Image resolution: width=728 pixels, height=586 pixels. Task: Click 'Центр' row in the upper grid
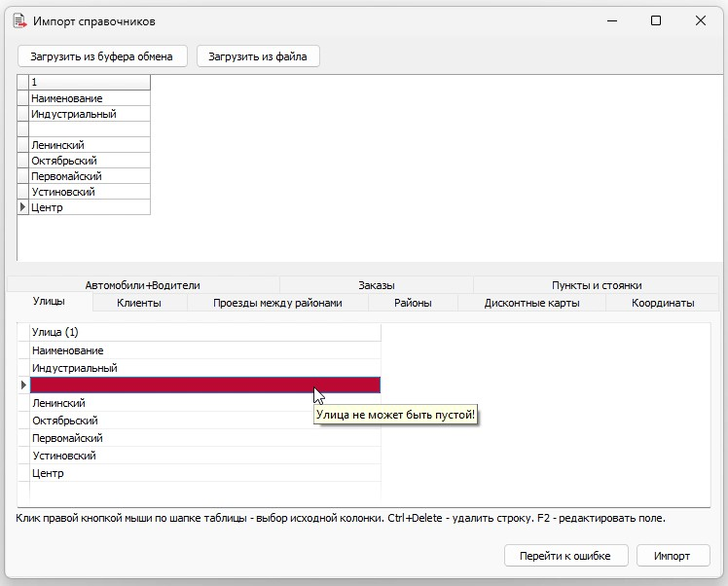click(x=89, y=207)
